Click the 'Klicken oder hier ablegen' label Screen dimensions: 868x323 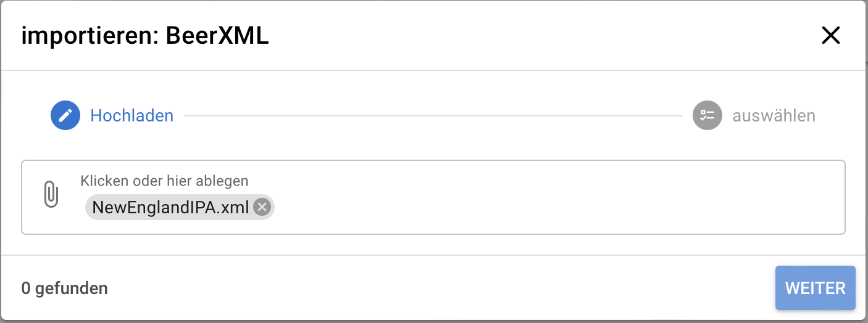pyautogui.click(x=164, y=181)
